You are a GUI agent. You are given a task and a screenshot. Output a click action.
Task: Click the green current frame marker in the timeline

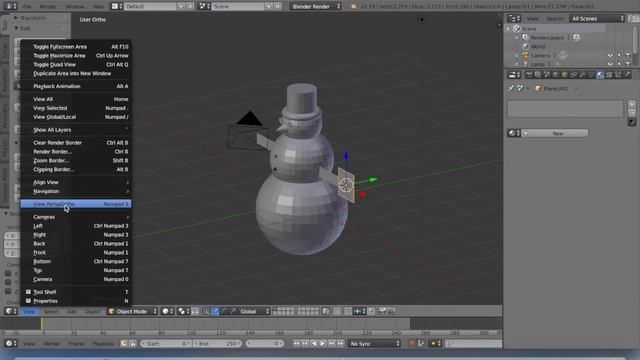click(x=42, y=324)
